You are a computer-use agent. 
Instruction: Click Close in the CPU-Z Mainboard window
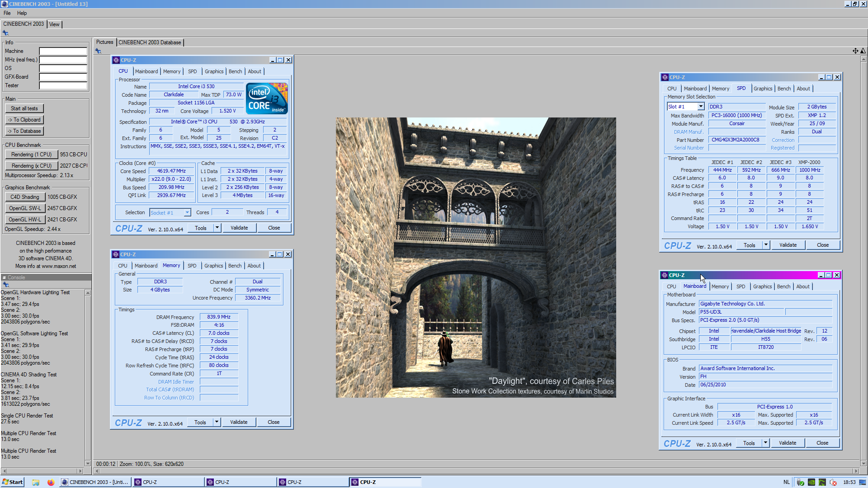(x=822, y=443)
